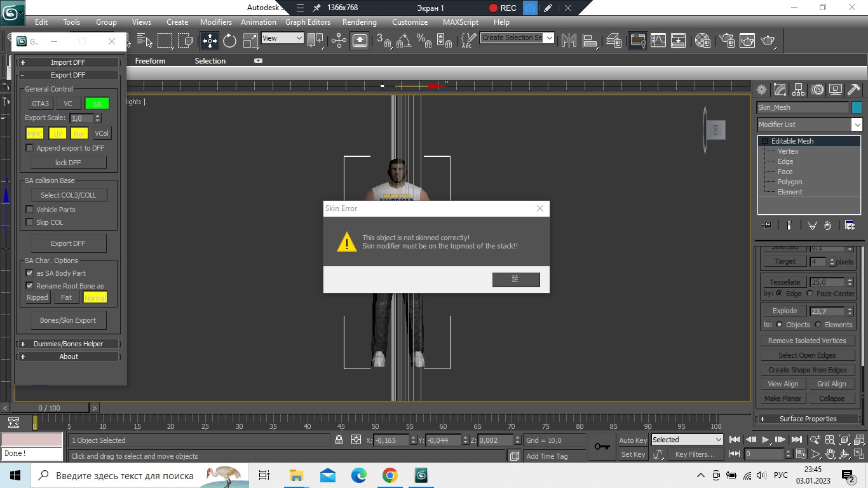Viewport: 868px width, 488px height.
Task: Select the Face-Center radio button
Action: (x=810, y=294)
